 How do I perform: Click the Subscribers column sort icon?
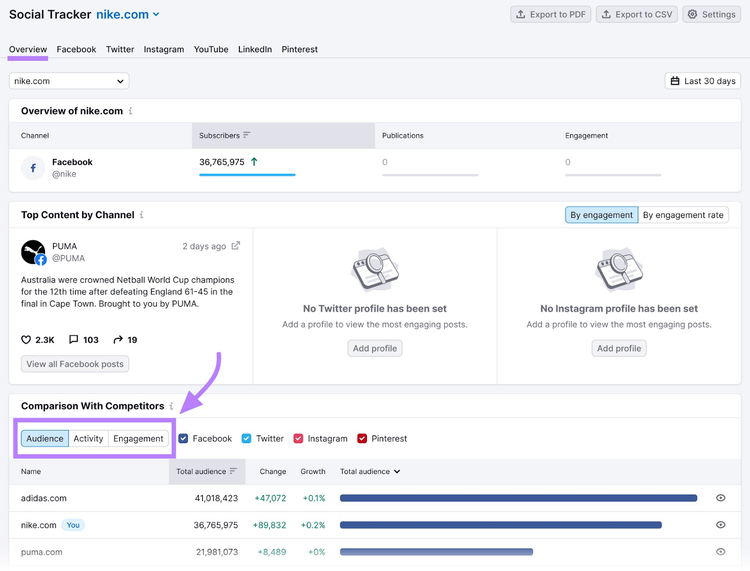click(247, 135)
